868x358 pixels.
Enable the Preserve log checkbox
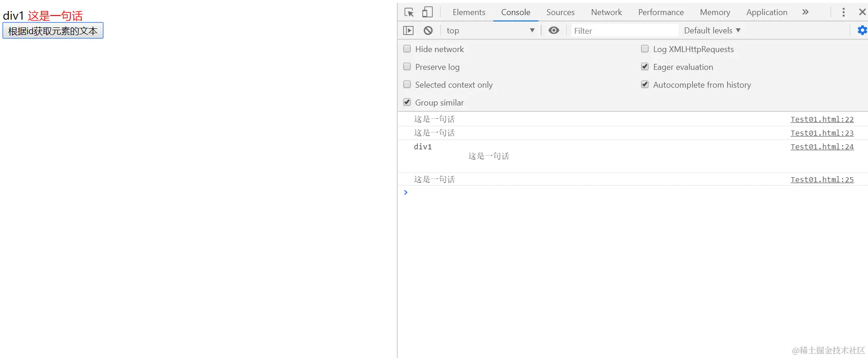click(407, 67)
